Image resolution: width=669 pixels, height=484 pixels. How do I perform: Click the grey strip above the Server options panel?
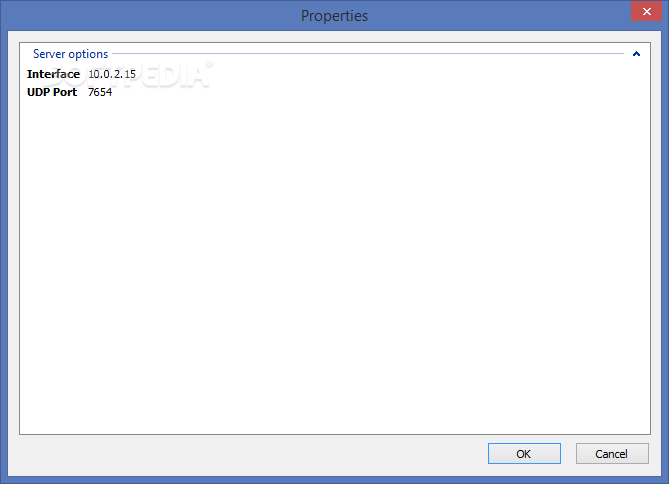pyautogui.click(x=335, y=36)
